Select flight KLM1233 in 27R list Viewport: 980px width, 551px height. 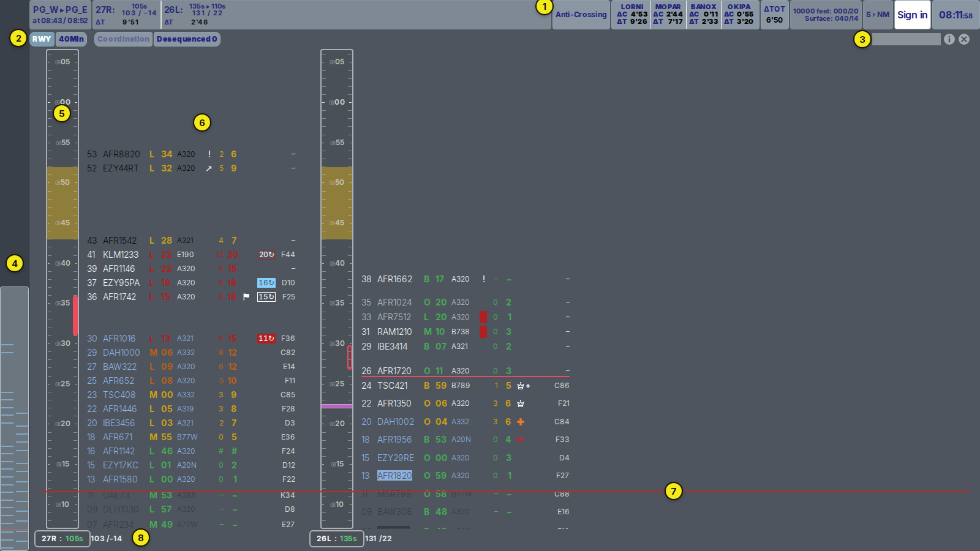tap(121, 255)
